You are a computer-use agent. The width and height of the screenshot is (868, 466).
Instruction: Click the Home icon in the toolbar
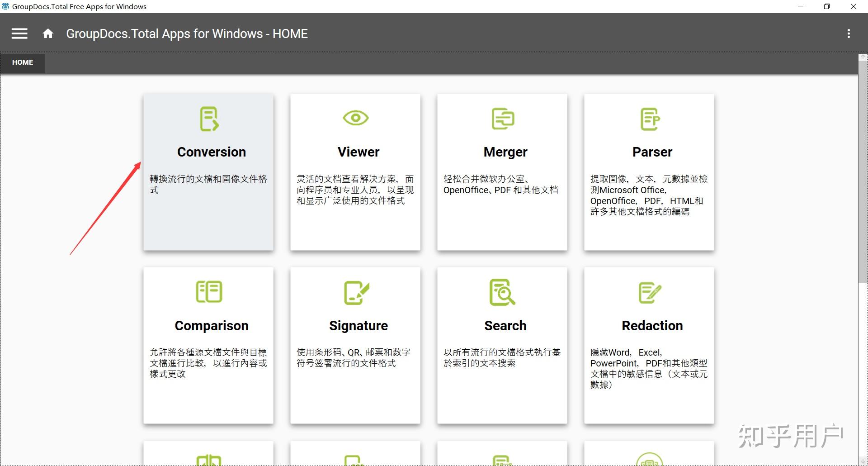[48, 33]
